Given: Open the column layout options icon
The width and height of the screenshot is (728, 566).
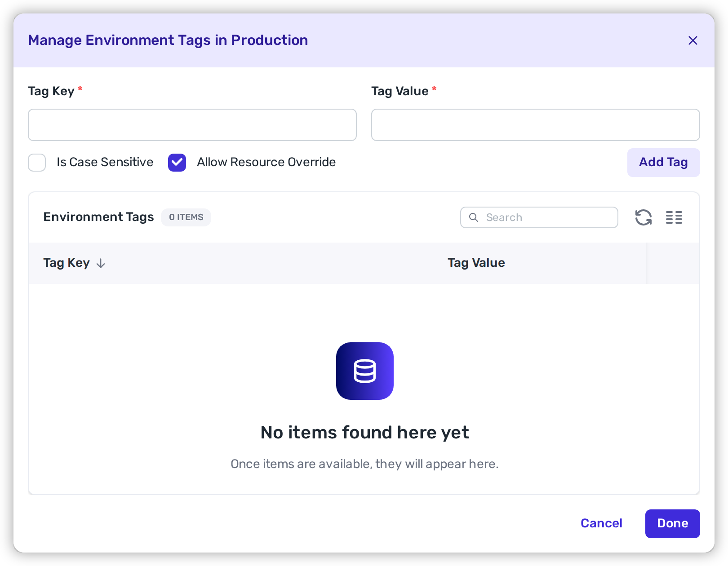Looking at the screenshot, I should [x=674, y=217].
